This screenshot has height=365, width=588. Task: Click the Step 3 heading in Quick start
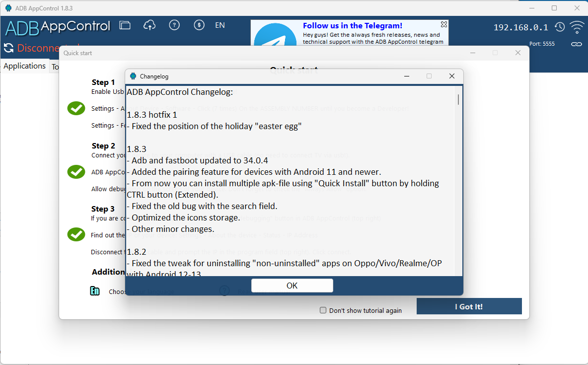coord(103,209)
